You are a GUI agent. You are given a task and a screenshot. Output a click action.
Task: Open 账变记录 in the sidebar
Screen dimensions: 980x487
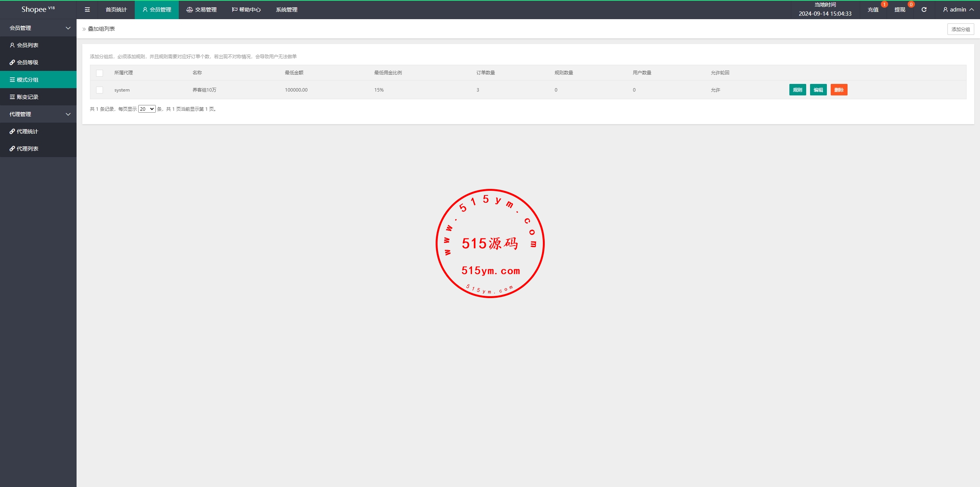[x=28, y=97]
